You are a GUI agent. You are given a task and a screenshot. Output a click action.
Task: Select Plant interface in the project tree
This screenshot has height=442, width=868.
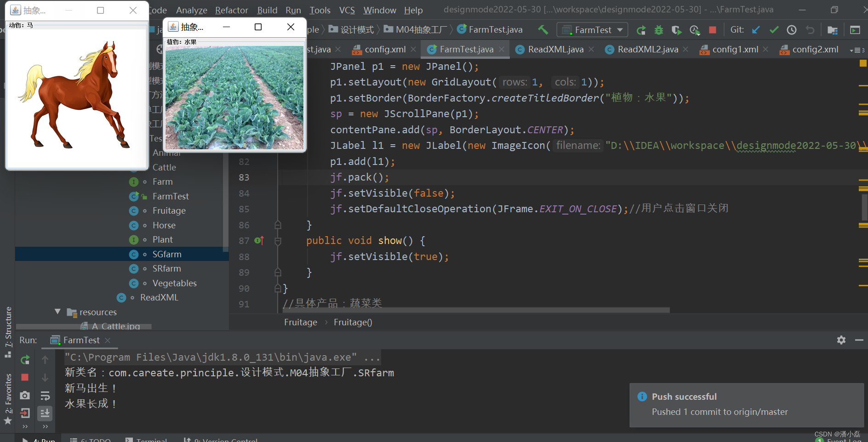point(163,240)
